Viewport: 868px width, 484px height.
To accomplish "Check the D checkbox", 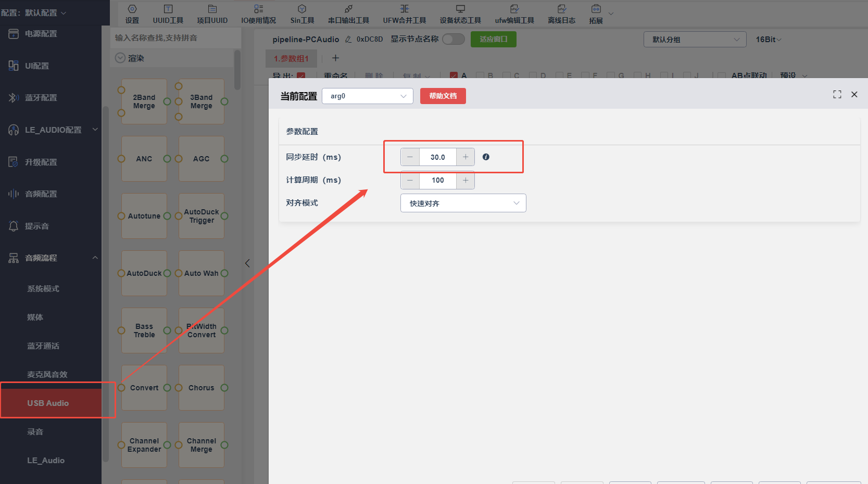I will click(533, 75).
